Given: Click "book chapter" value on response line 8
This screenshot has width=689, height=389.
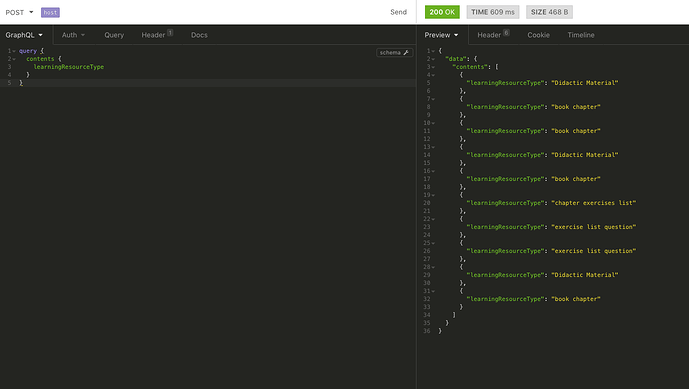Looking at the screenshot, I should click(x=576, y=107).
